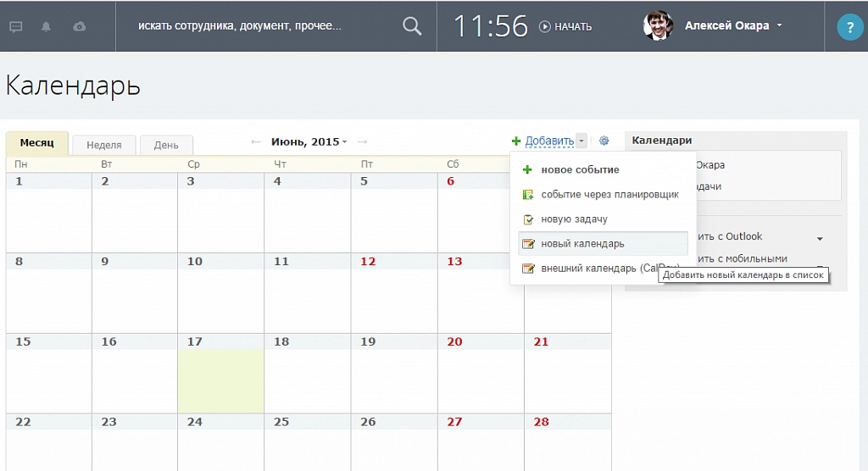Screen dimensions: 868x471
Task: Choose 'новый календарь' menu entry
Action: (582, 243)
